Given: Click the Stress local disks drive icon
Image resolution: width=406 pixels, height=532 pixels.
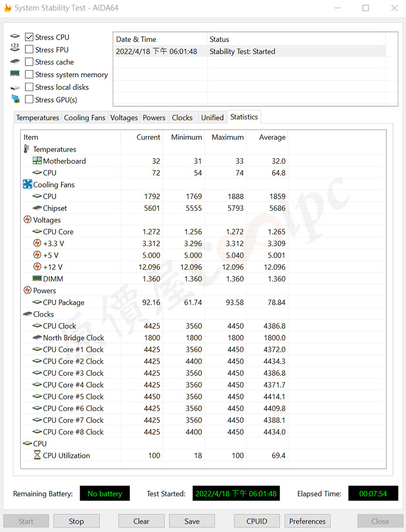Looking at the screenshot, I should tap(15, 87).
